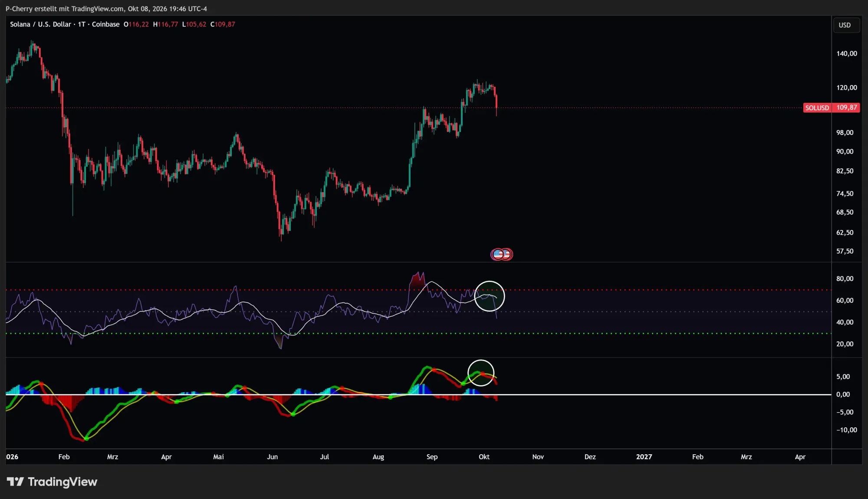This screenshot has width=868, height=499.
Task: Click the 140,00 price axis label
Action: coord(847,53)
